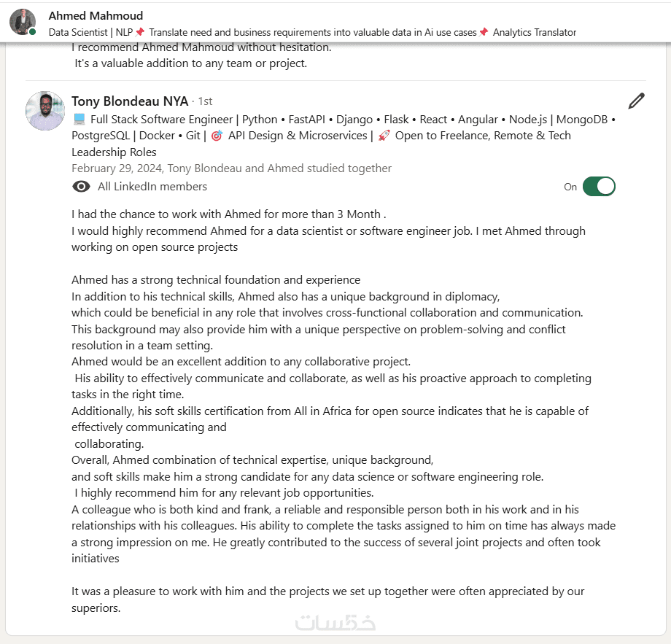
Task: Click the green online status dot on Ahmed's avatar
Action: pos(33,32)
